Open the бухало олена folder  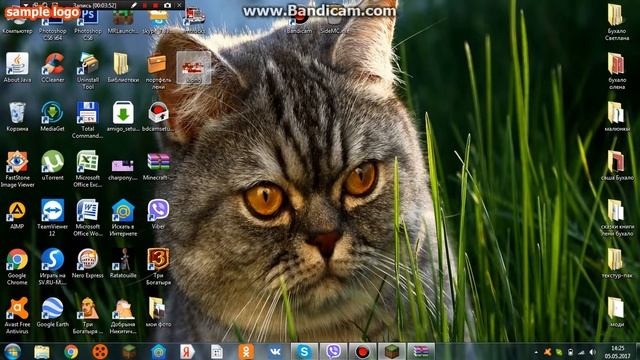pyautogui.click(x=617, y=71)
